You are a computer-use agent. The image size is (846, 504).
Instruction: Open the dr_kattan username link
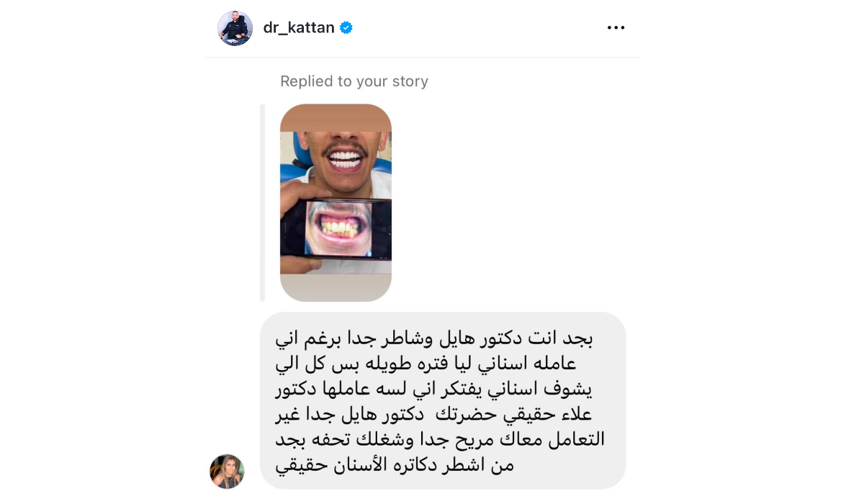[x=298, y=27]
